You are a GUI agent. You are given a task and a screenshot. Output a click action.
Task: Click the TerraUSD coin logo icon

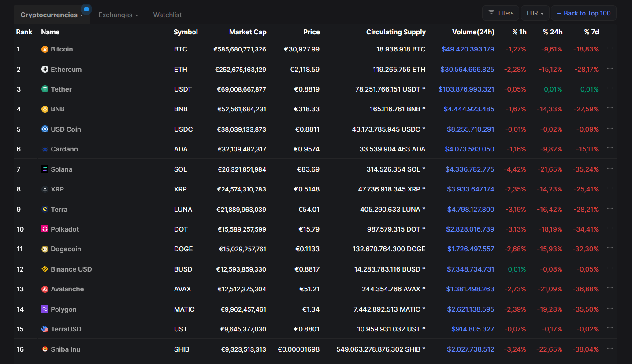45,329
